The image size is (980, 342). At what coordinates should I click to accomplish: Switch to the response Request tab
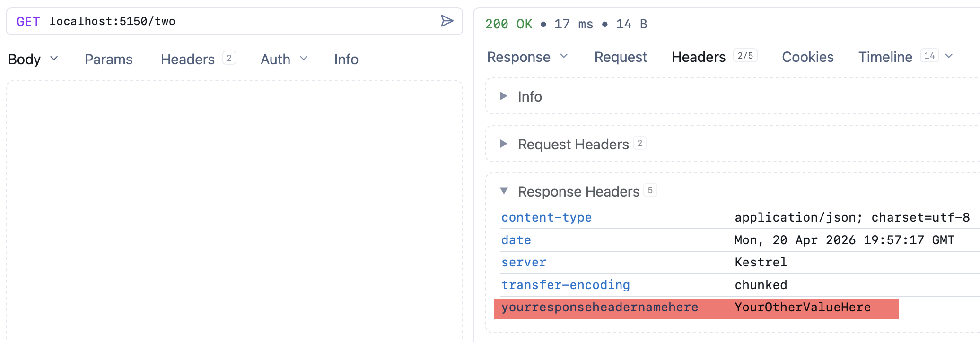[620, 57]
